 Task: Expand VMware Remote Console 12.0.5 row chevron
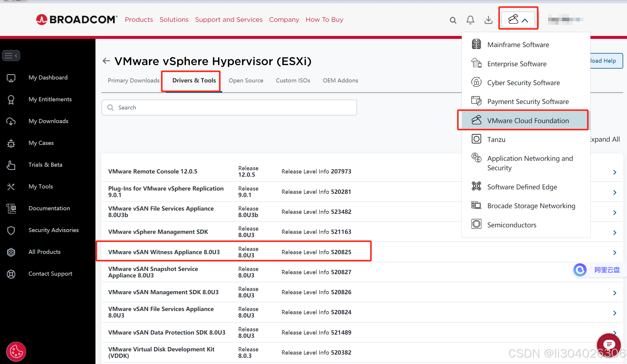[x=615, y=172]
